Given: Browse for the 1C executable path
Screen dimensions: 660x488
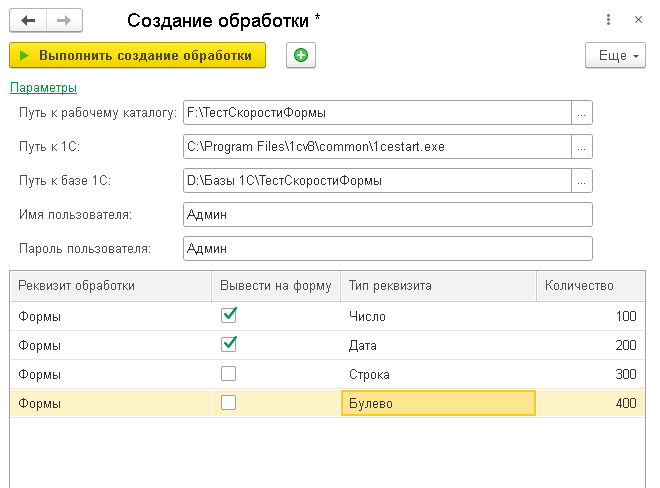Looking at the screenshot, I should (x=582, y=147).
